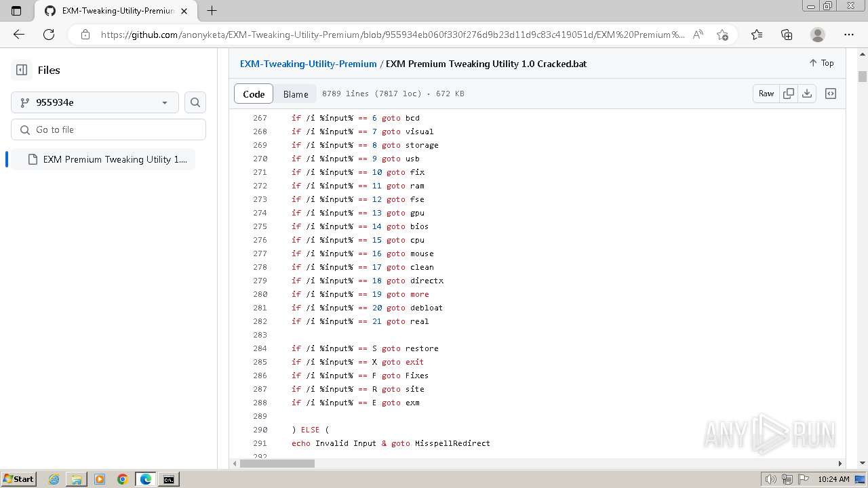View site information lock icon
This screenshot has height=488, width=868.
(85, 35)
